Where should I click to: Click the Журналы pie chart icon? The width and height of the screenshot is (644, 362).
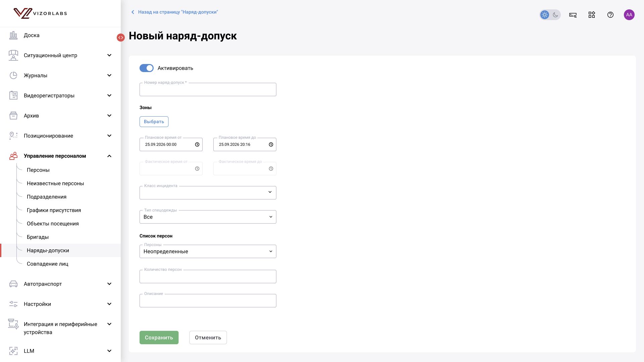coord(13,75)
